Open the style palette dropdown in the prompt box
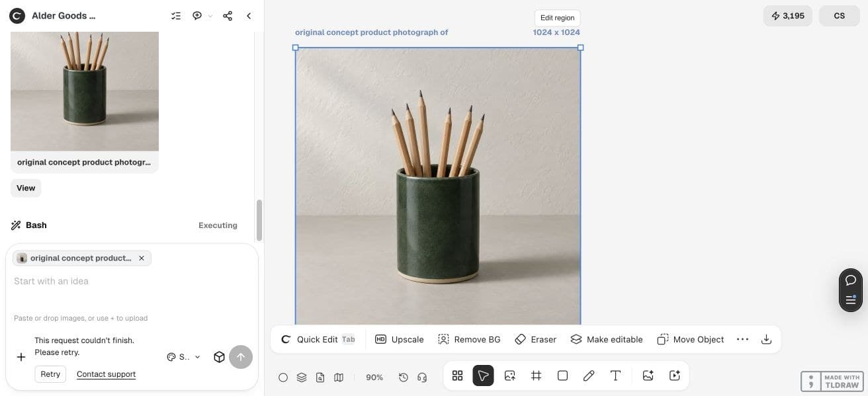Image resolution: width=868 pixels, height=396 pixels. point(183,357)
